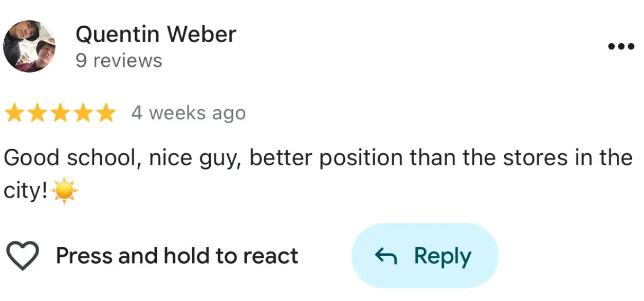Image resolution: width=644 pixels, height=301 pixels.
Task: Click the review's first line of text
Action: pos(318,158)
